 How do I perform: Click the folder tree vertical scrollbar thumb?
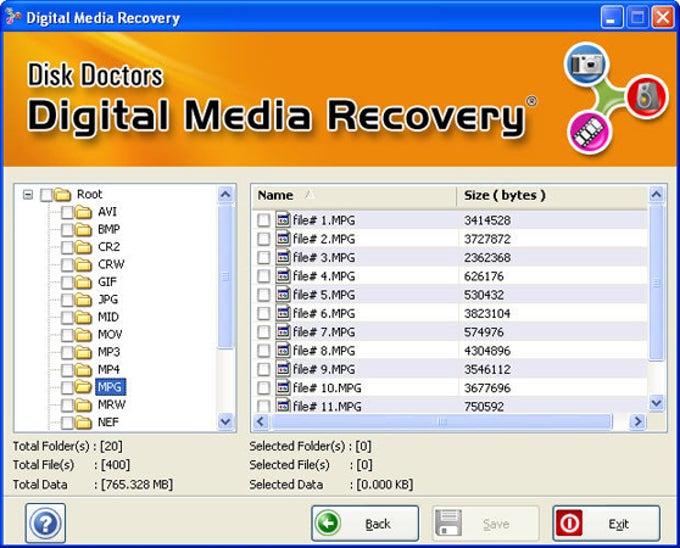point(225,276)
